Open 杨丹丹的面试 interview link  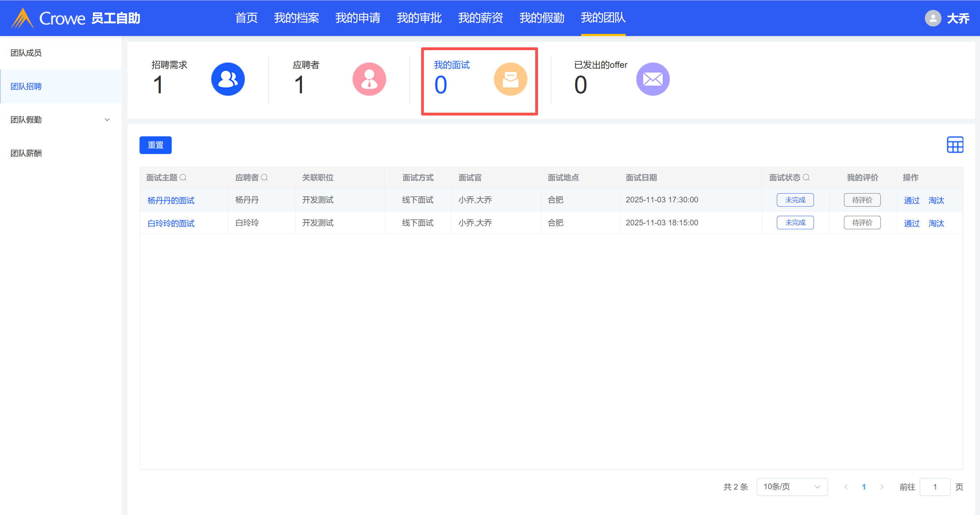click(x=171, y=200)
